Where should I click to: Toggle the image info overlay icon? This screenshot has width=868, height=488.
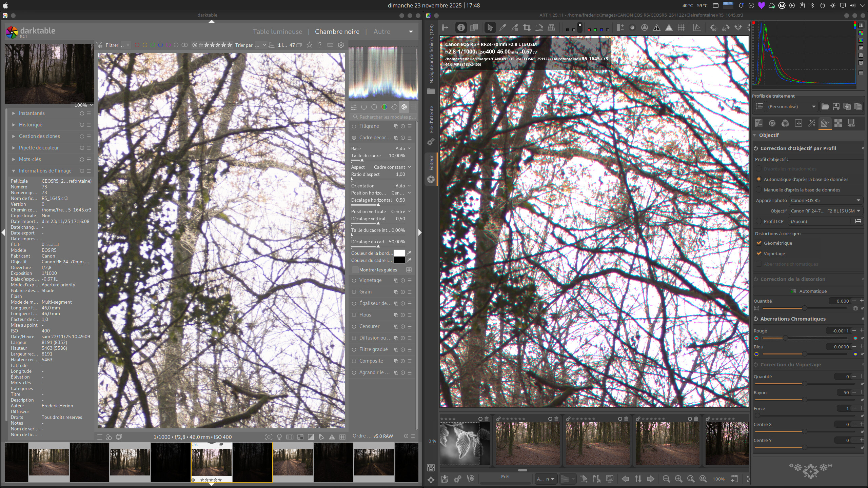[461, 28]
